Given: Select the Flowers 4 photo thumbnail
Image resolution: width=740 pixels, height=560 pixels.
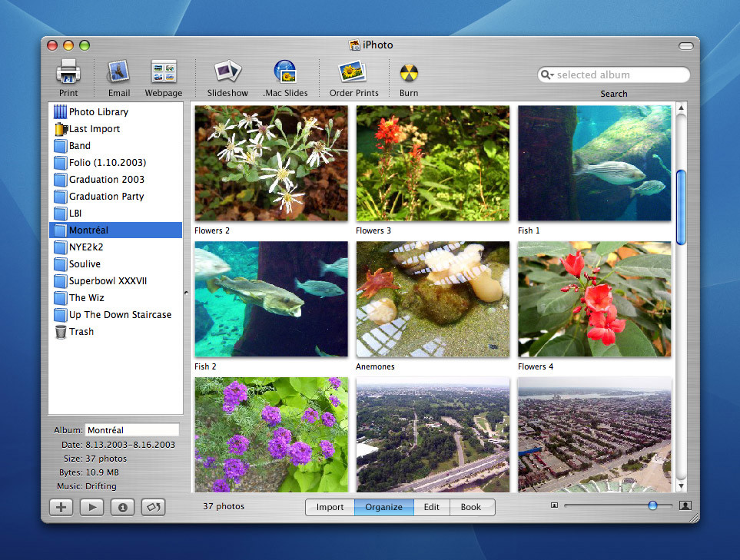Looking at the screenshot, I should pos(595,299).
